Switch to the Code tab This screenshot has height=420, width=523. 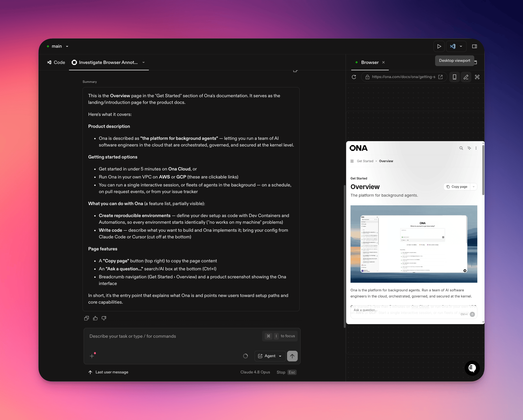coord(56,62)
